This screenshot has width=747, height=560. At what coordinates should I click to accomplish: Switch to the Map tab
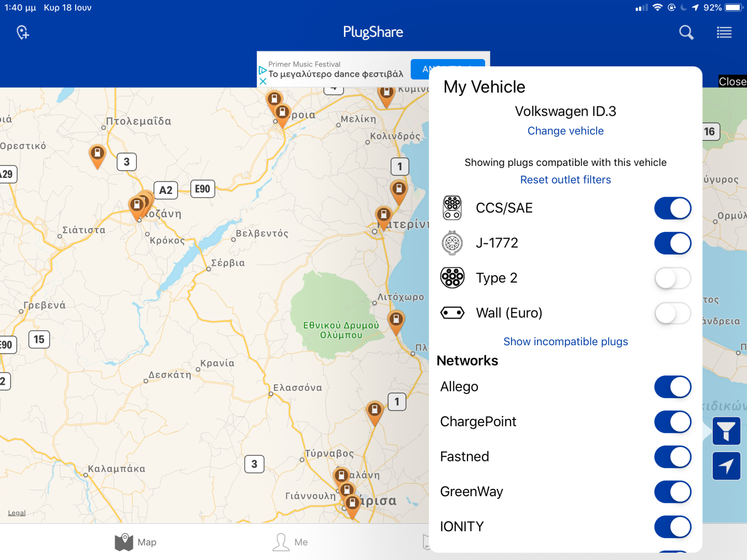(135, 542)
